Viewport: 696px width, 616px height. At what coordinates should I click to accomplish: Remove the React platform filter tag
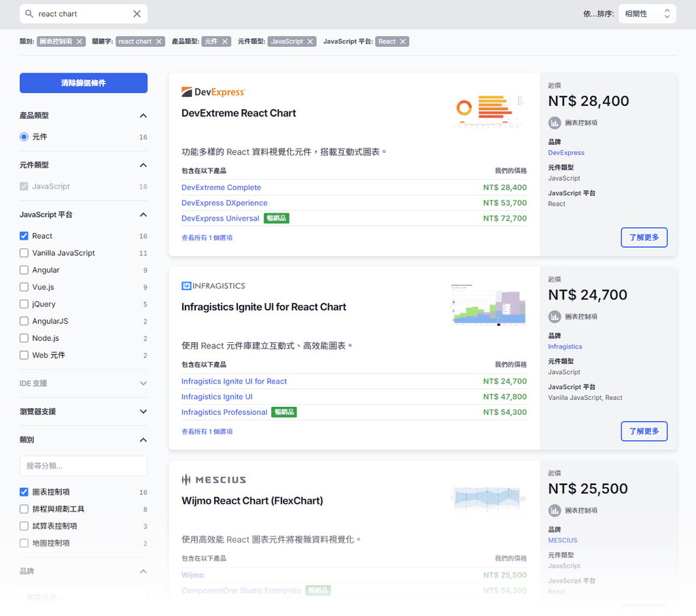[x=403, y=41]
